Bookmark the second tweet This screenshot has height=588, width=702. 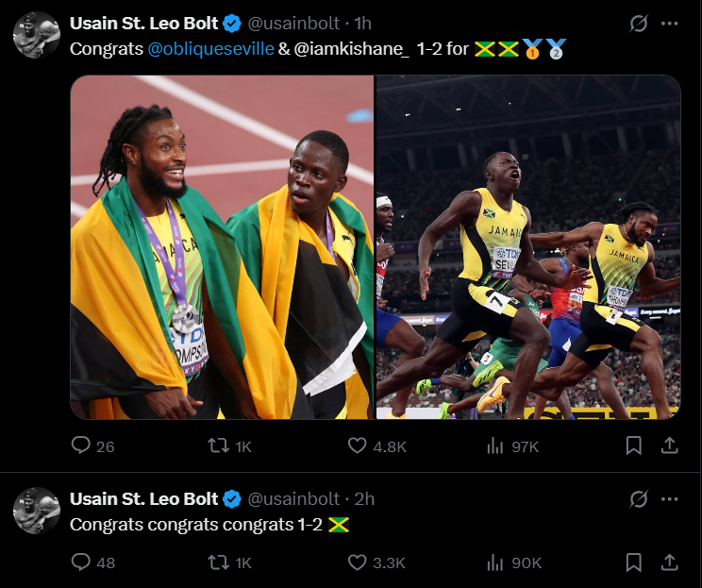(x=634, y=563)
